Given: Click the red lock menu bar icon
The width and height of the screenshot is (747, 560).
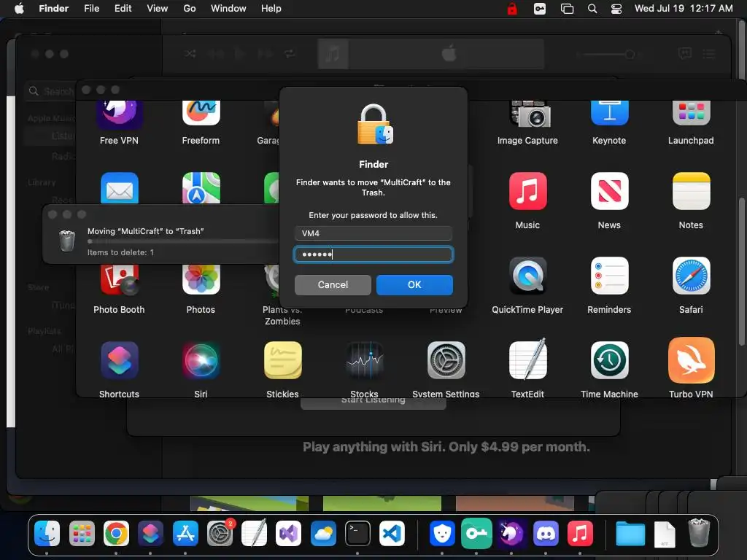Looking at the screenshot, I should click(x=512, y=9).
